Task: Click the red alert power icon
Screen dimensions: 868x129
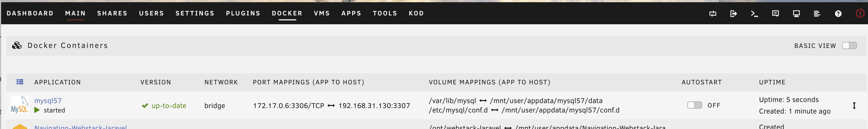Action: pyautogui.click(x=860, y=14)
